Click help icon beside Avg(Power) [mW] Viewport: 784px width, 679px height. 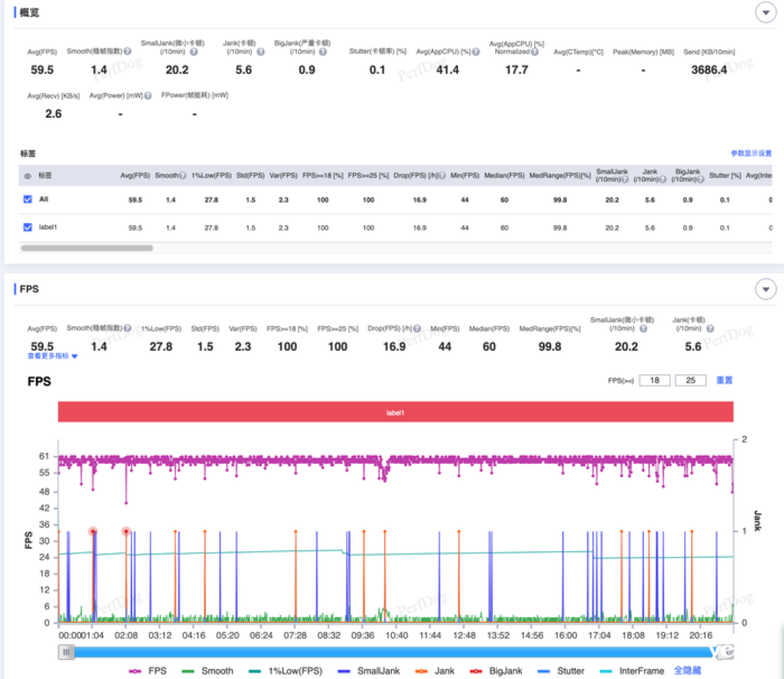point(148,96)
